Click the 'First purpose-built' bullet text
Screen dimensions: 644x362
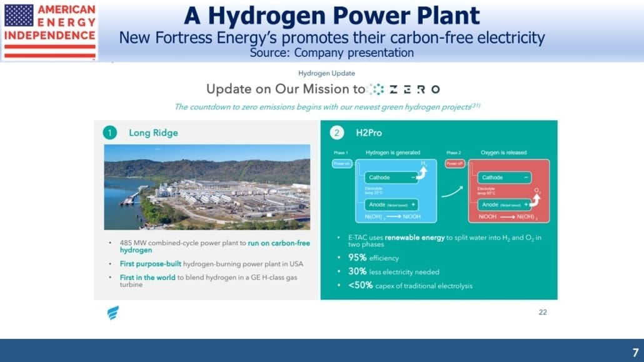211,264
